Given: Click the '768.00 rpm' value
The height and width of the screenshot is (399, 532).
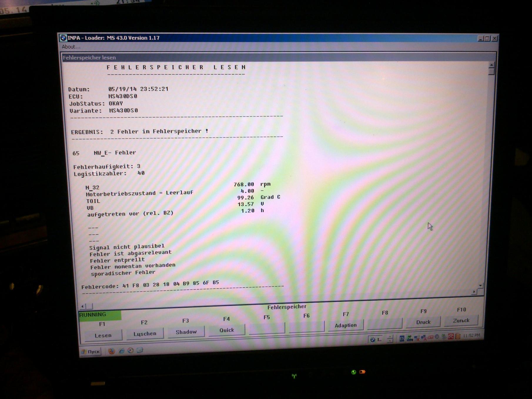Looking at the screenshot, I should (x=252, y=184).
